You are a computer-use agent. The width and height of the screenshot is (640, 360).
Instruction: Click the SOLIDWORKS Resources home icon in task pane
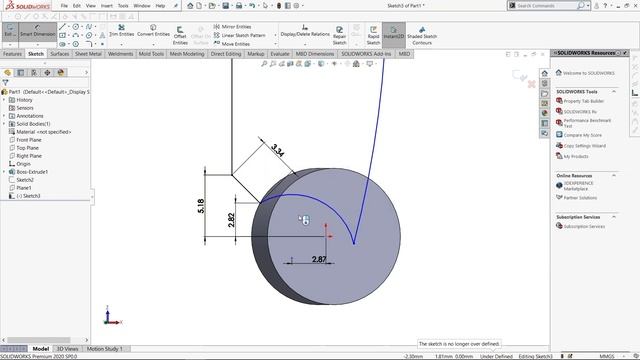pos(544,73)
